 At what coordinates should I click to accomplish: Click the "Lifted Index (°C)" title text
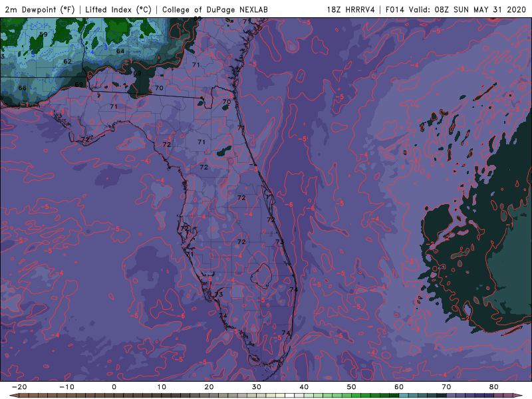(118, 9)
